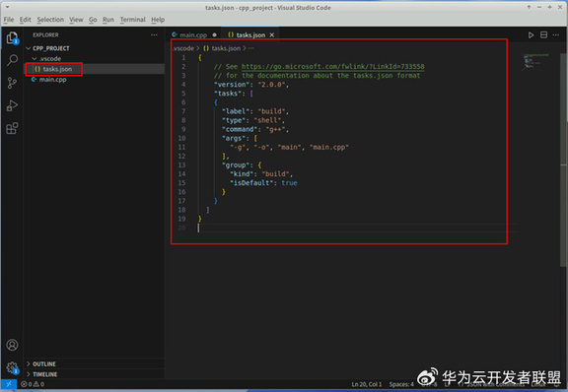This screenshot has width=568, height=392.
Task: Click the "label": "build" line
Action: (255, 111)
